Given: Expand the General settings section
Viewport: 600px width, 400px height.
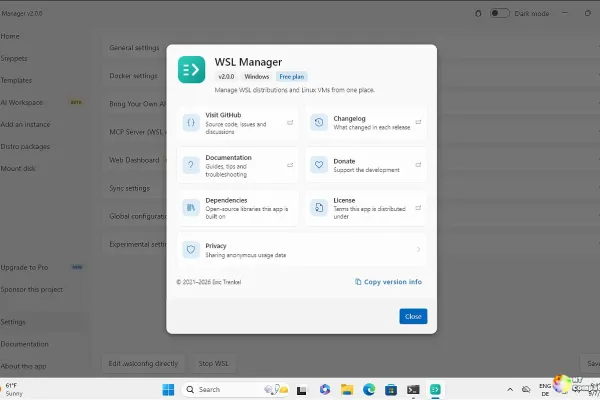Looking at the screenshot, I should coord(134,48).
